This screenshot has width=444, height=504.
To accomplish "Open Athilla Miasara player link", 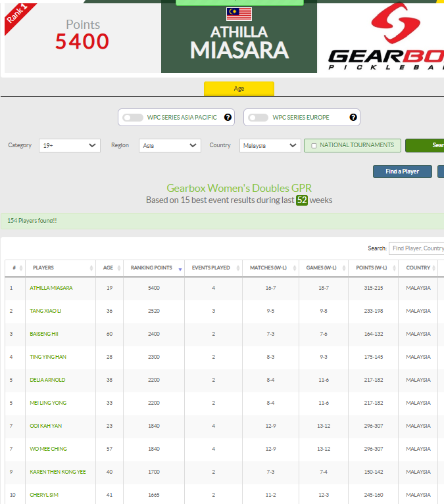I will [51, 288].
